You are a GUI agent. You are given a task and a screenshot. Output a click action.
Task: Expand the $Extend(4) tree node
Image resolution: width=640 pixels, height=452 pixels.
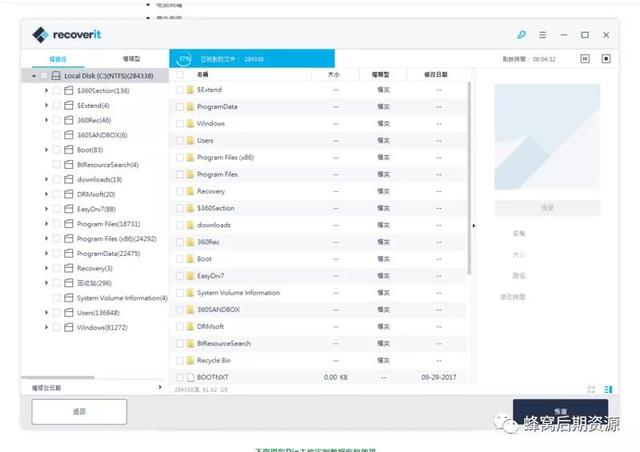point(46,105)
